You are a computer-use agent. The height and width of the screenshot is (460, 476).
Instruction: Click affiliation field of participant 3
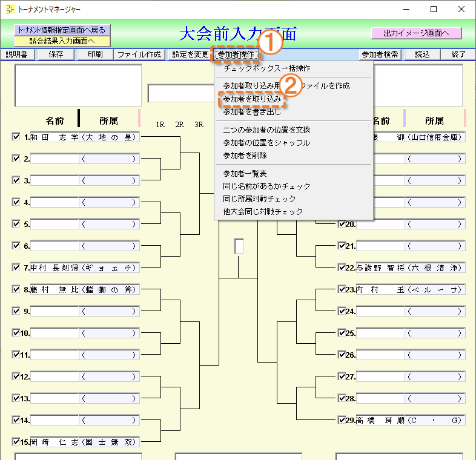pos(109,180)
